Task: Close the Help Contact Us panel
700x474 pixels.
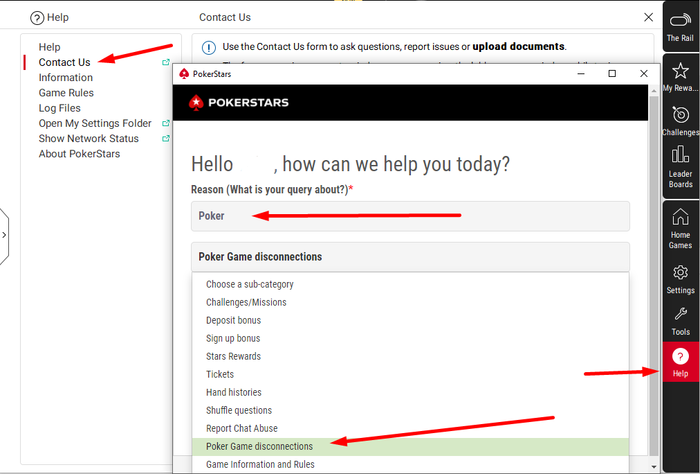Action: pos(648,17)
